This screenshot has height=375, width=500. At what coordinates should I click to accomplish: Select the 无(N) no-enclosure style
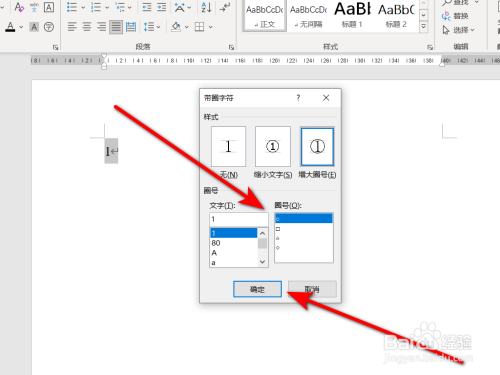click(228, 146)
